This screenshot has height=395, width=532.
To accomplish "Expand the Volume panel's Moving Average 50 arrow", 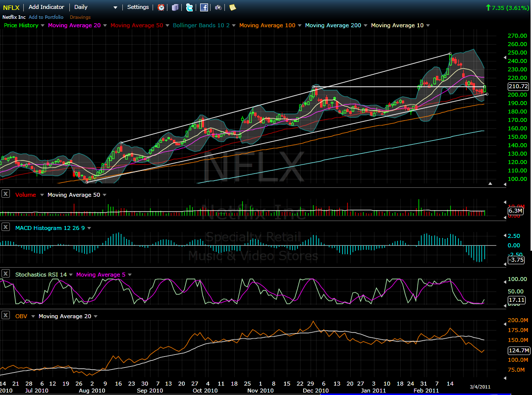I will tap(105, 195).
